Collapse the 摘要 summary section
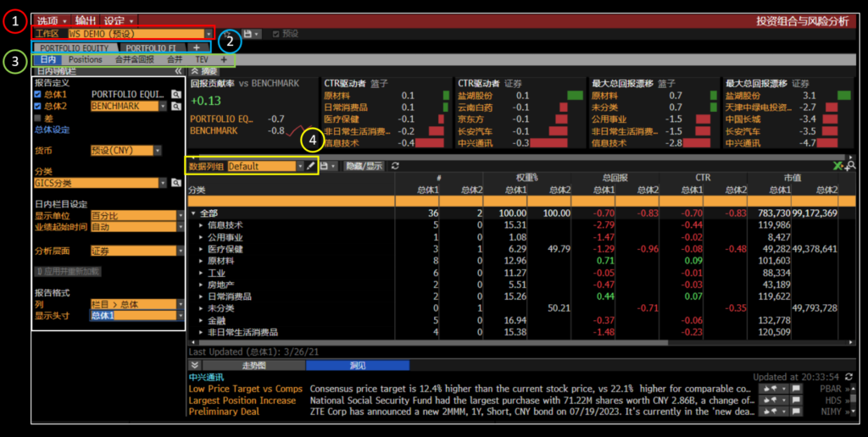 (x=194, y=71)
